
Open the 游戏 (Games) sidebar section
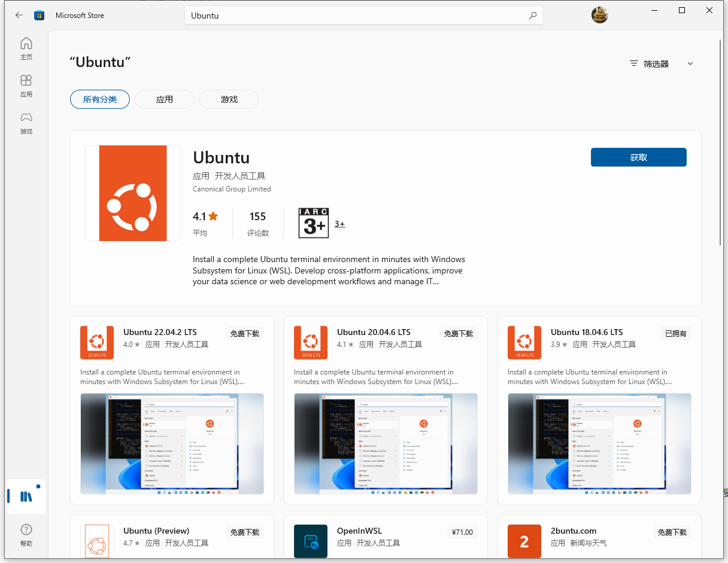(26, 123)
